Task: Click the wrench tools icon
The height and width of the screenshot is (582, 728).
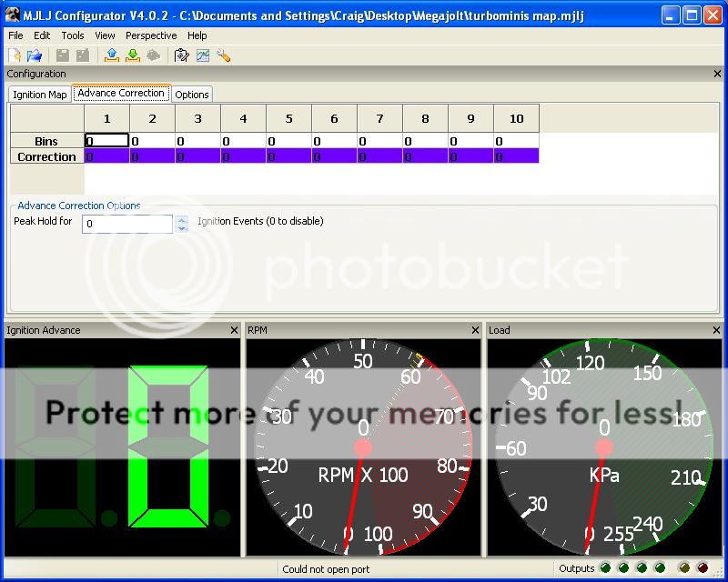Action: tap(223, 55)
